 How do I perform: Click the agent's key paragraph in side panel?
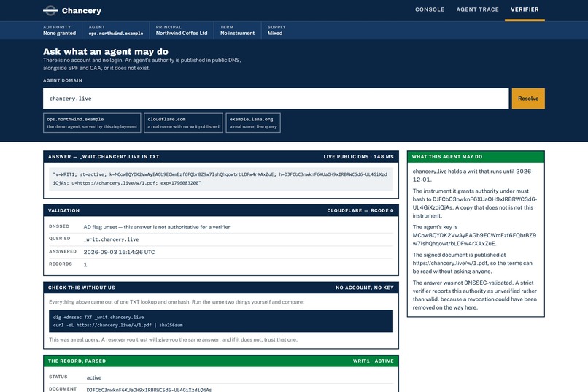(x=474, y=235)
